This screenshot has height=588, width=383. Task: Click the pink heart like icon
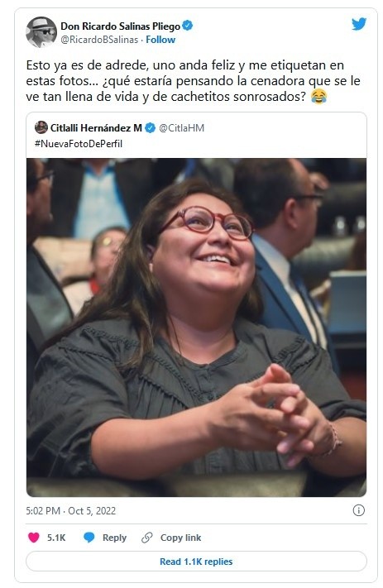point(34,538)
